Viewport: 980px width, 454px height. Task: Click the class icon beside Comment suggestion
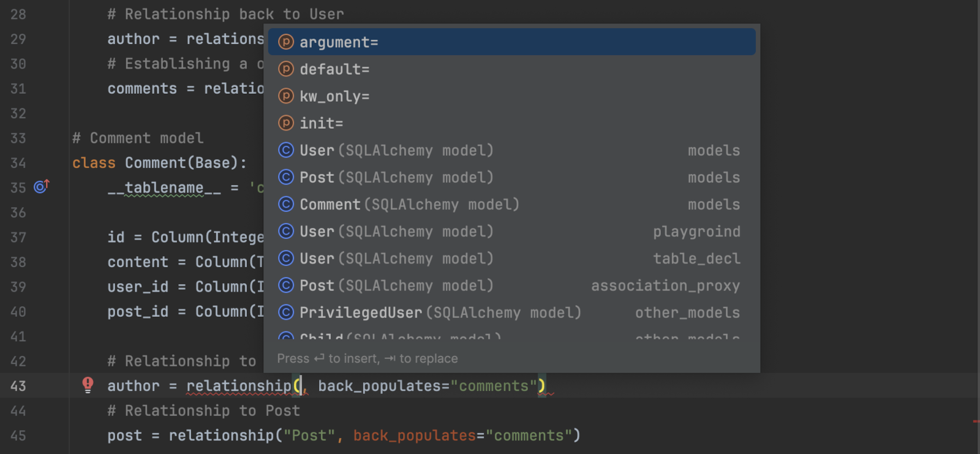(x=285, y=204)
